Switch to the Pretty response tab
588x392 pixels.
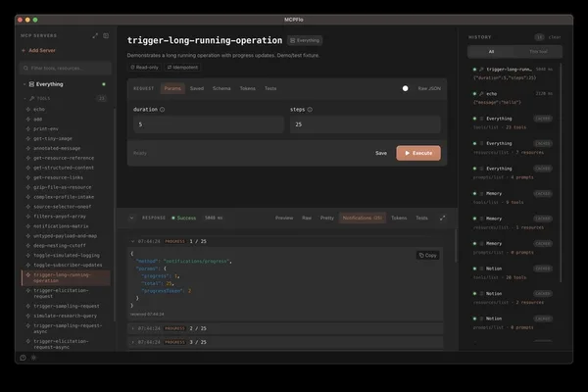327,218
